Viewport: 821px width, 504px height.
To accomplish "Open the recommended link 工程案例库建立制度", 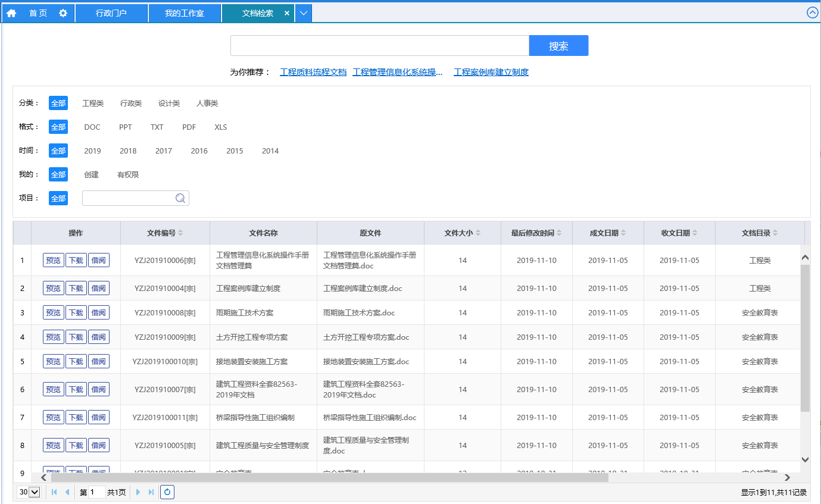I will (x=491, y=72).
